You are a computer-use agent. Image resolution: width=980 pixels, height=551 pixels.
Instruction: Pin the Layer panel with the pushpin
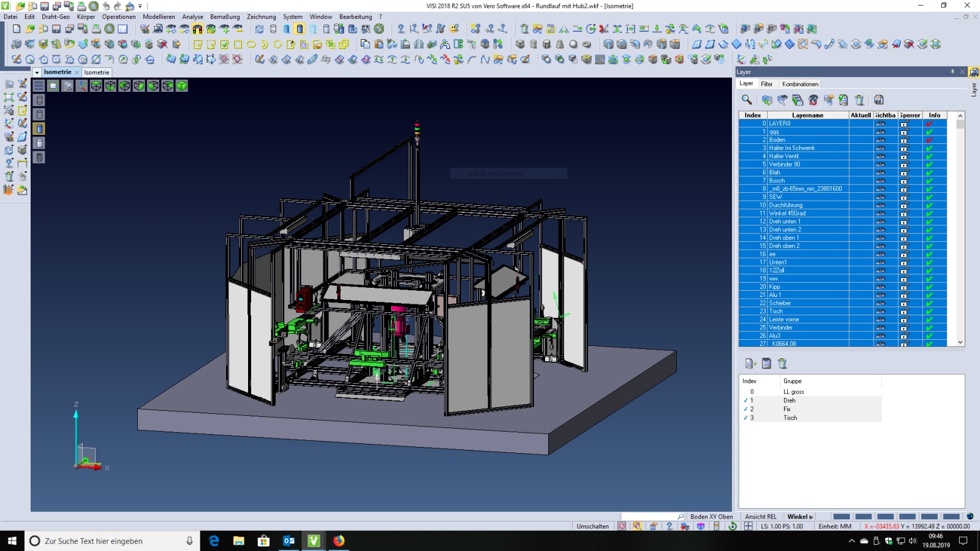click(x=952, y=72)
